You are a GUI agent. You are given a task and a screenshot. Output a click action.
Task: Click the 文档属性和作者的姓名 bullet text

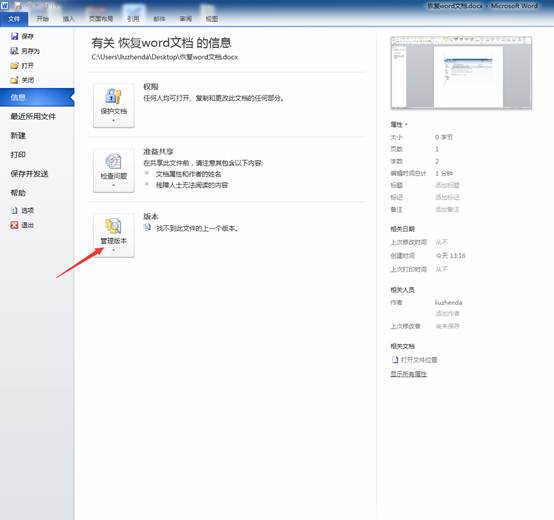189,174
